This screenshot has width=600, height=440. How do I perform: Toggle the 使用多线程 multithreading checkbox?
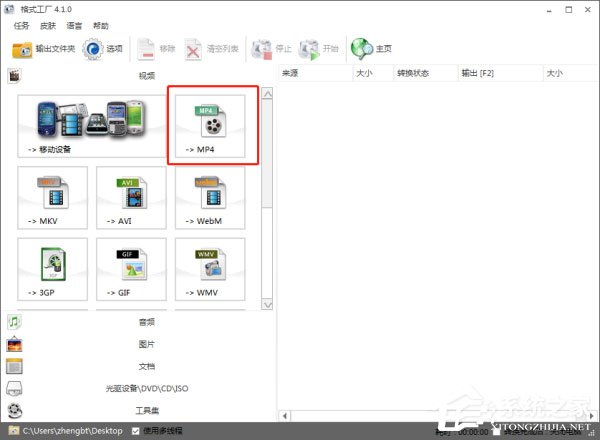tap(136, 431)
